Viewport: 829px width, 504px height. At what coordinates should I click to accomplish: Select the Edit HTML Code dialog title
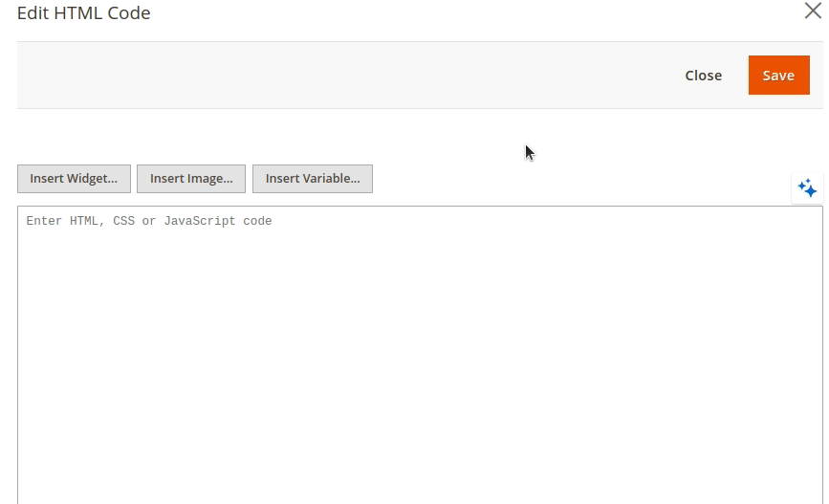click(x=84, y=13)
